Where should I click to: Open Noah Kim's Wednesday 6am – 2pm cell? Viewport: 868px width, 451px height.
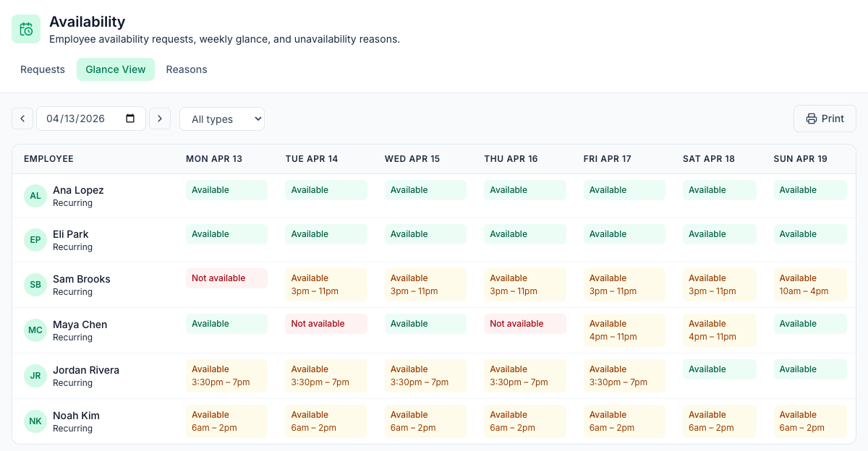pyautogui.click(x=425, y=421)
